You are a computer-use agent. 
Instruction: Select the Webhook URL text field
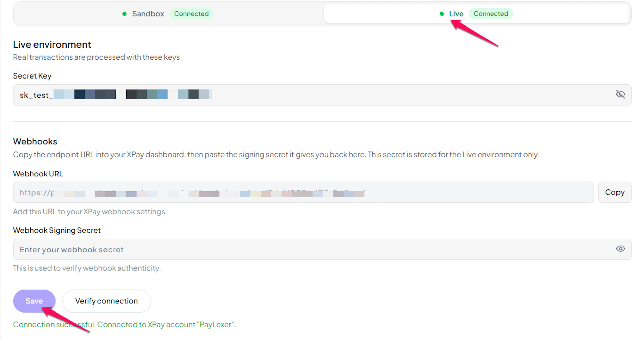point(304,192)
